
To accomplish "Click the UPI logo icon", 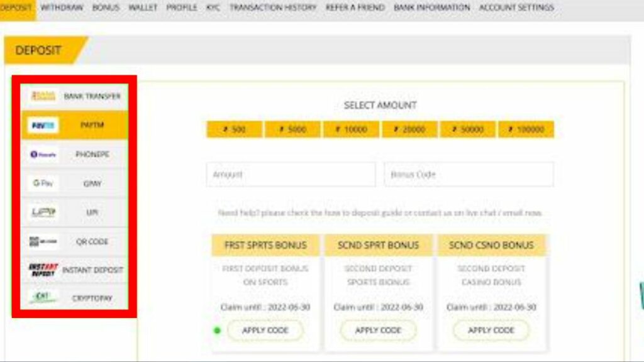I will [x=43, y=212].
